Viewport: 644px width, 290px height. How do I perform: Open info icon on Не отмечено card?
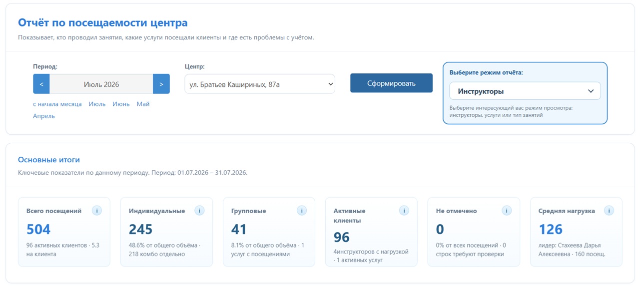pos(507,211)
